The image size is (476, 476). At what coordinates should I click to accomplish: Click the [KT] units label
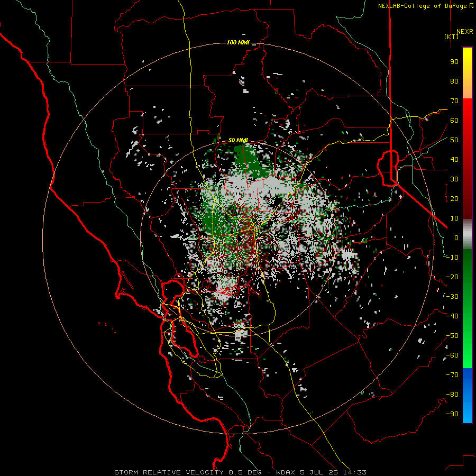tap(451, 36)
